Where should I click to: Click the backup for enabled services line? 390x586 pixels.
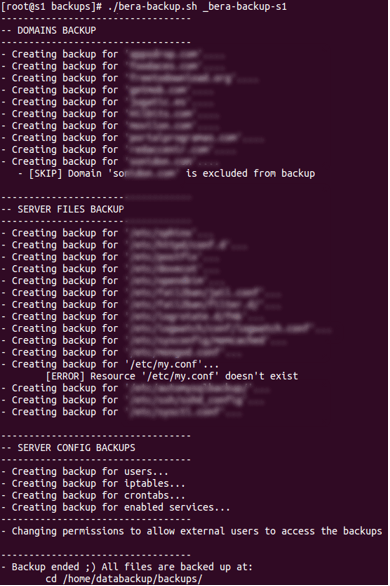coord(115,508)
